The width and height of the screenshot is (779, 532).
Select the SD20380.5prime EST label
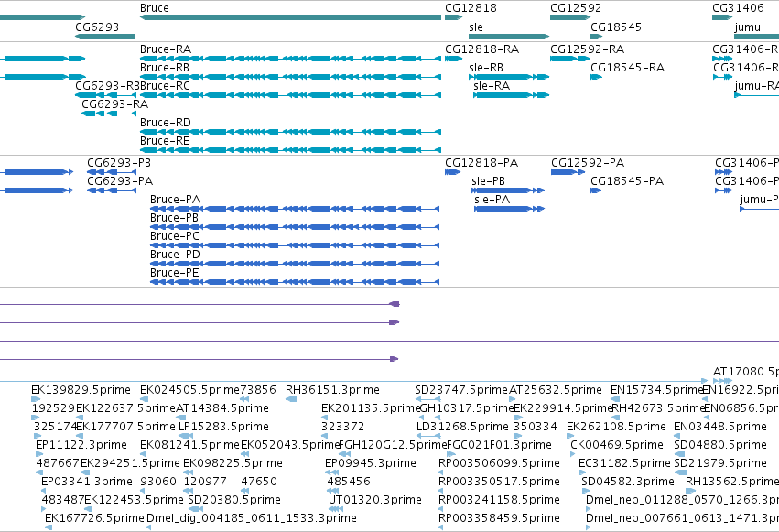(234, 500)
